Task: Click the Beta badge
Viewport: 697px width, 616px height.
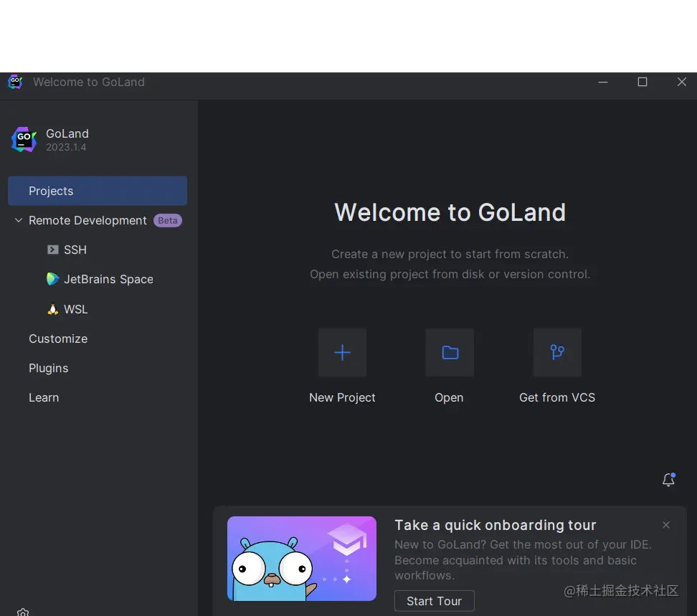Action: coord(168,220)
